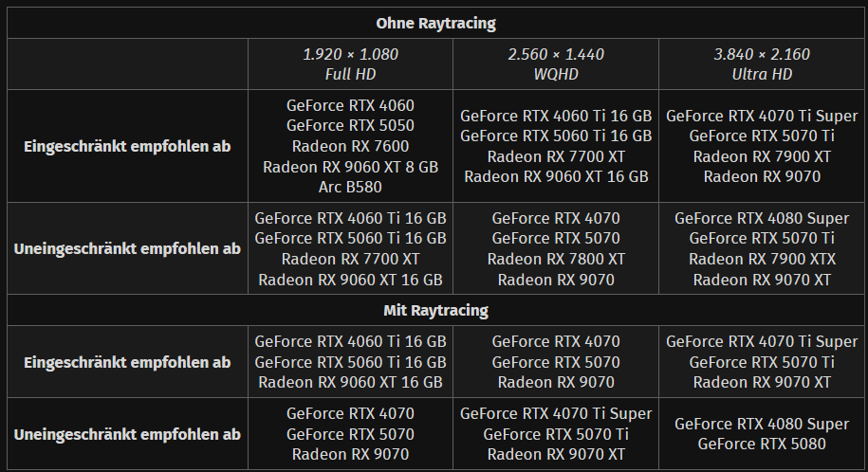Click 'Radeon RX 9060 XT 8 GB' entry
868x472 pixels.
(x=350, y=167)
